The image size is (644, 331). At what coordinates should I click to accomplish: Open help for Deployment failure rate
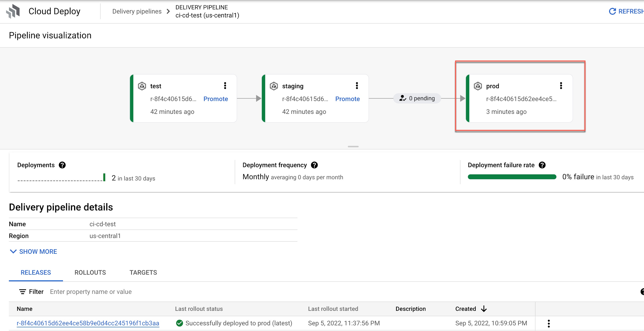(542, 165)
